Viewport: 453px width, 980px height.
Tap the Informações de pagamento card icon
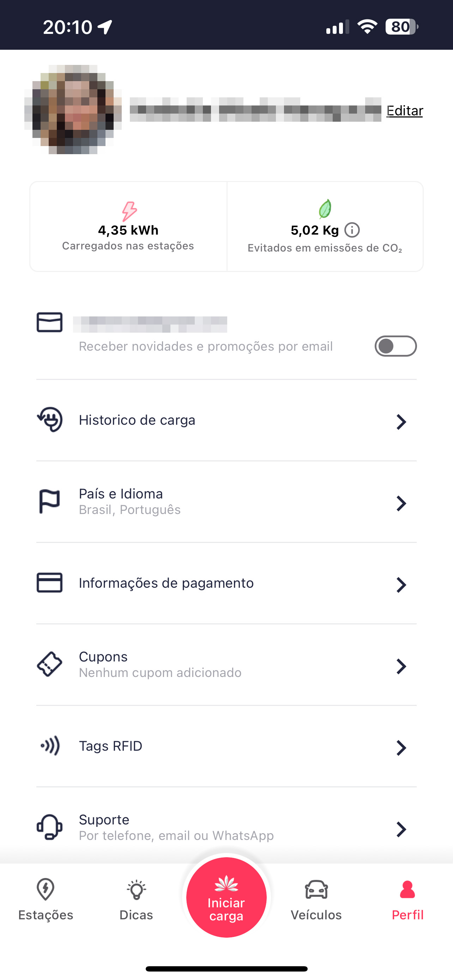[49, 582]
